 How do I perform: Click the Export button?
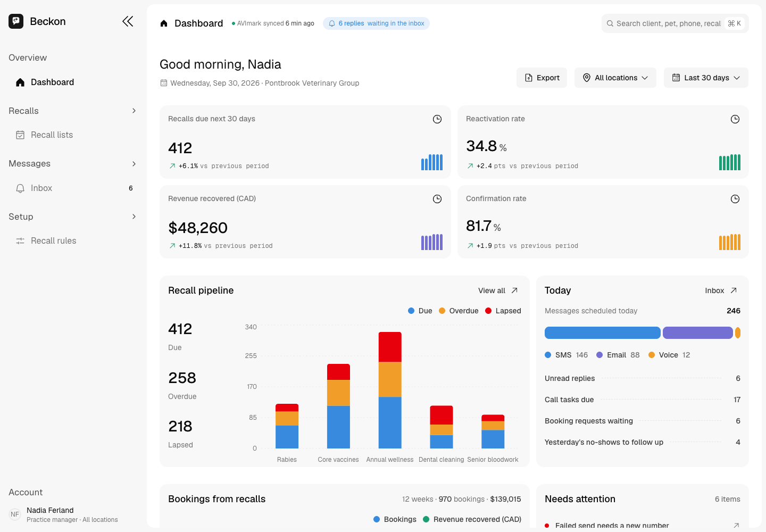[542, 78]
